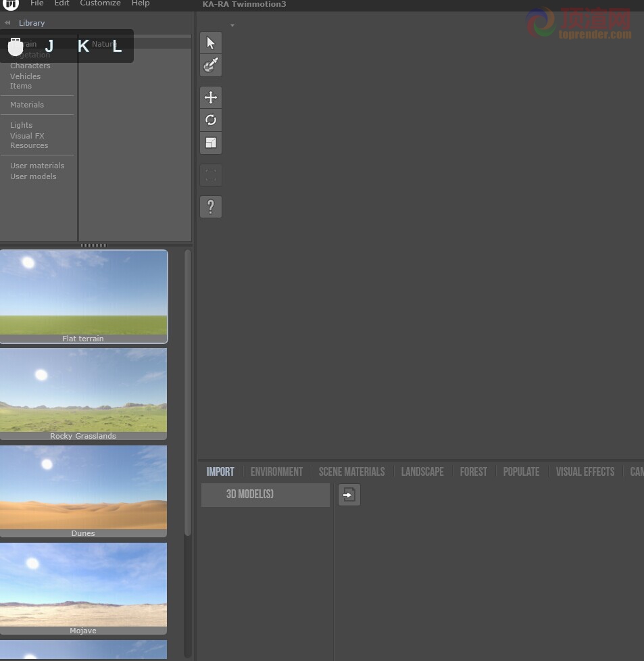This screenshot has height=661, width=644.
Task: Select Characters in the Library list
Action: tap(30, 66)
